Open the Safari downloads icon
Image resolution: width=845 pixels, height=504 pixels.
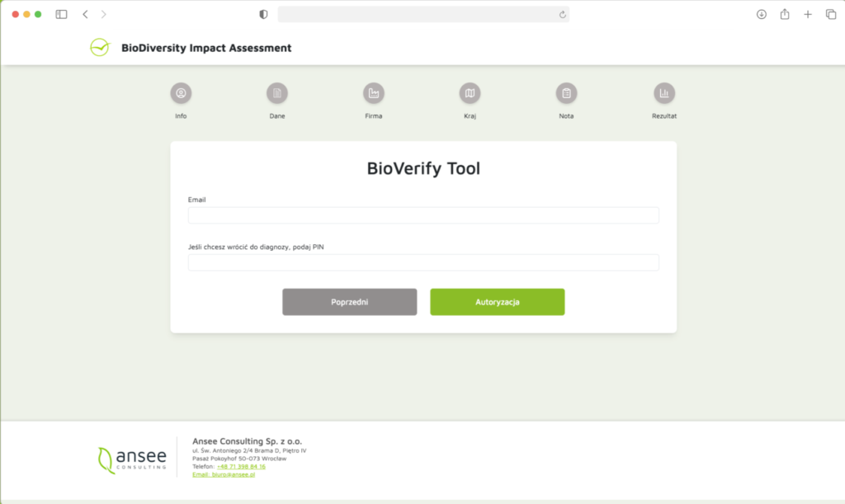(762, 15)
